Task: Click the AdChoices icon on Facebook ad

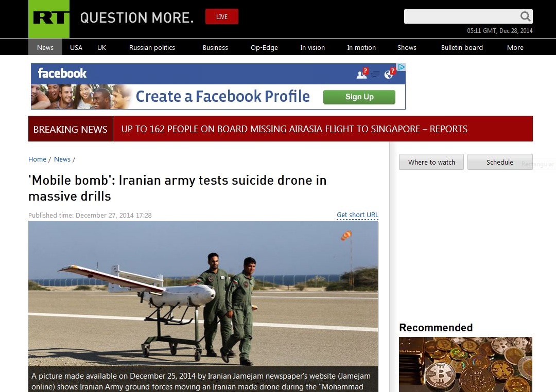Action: [x=401, y=67]
